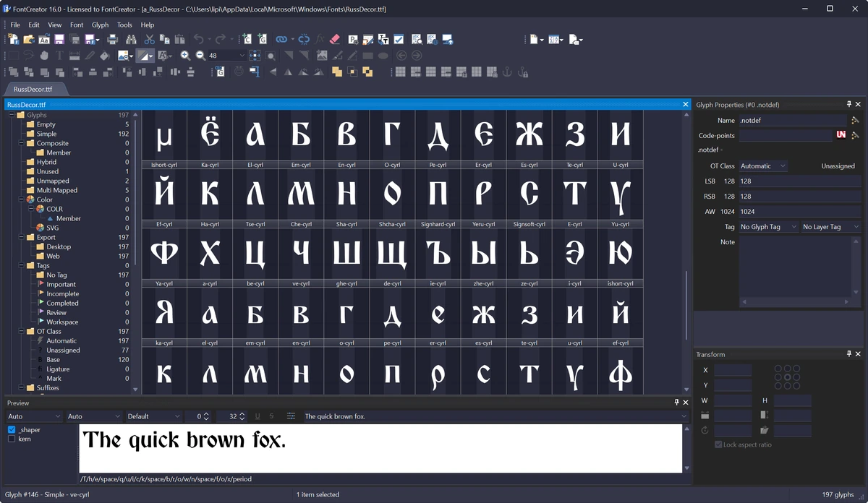Select the top-right transform origin radio

click(796, 368)
